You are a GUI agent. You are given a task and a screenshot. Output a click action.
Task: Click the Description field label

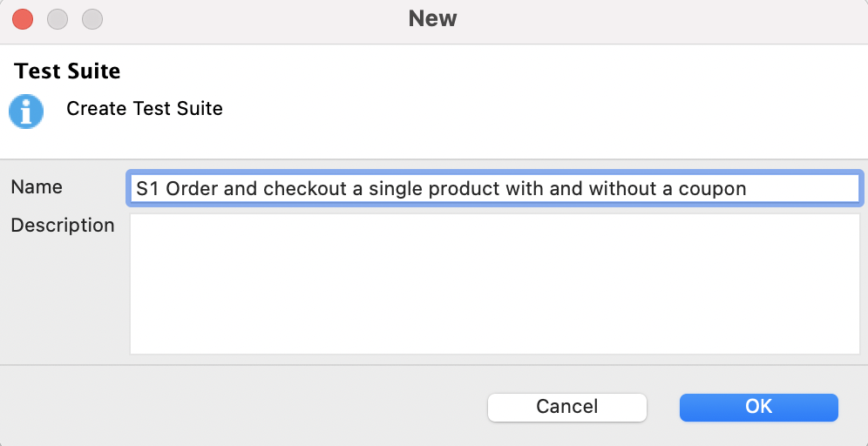tap(63, 226)
